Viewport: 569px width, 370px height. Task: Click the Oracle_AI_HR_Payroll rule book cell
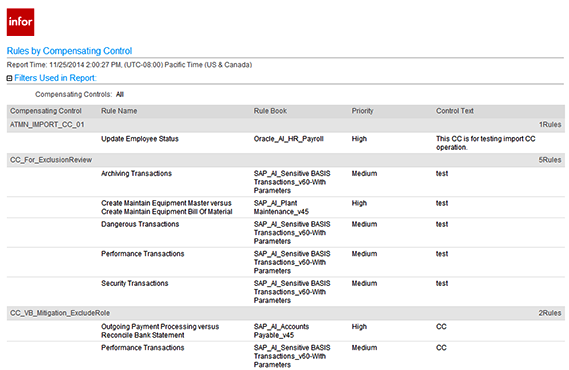pos(288,139)
